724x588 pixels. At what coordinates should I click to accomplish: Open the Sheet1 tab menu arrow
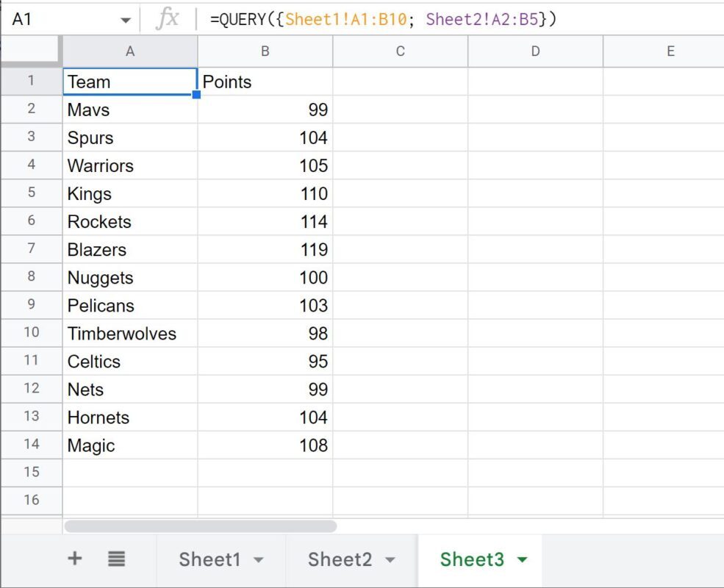point(259,559)
